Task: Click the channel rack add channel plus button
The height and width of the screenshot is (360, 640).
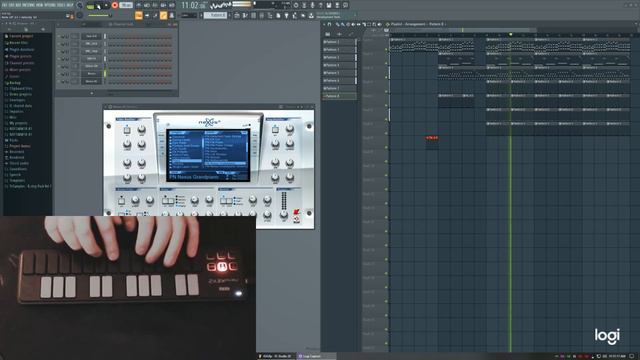Action: pos(91,93)
